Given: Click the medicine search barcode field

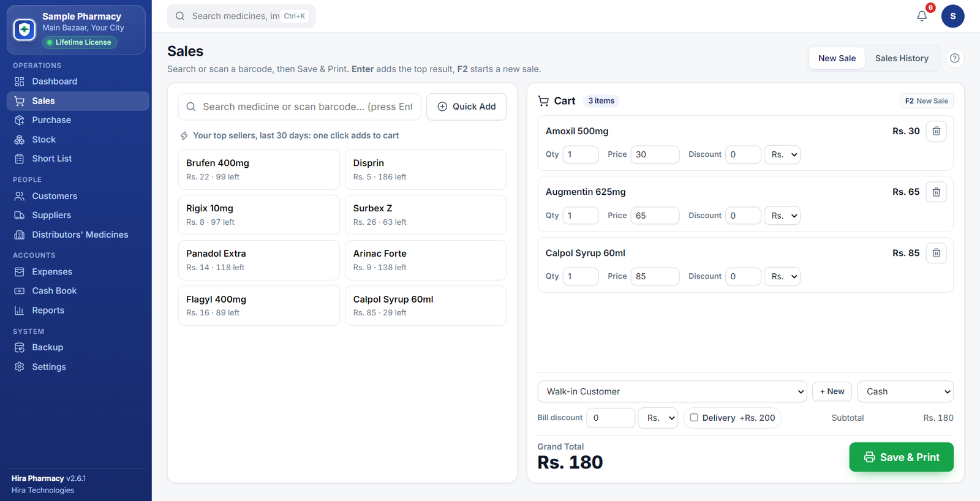Looking at the screenshot, I should point(300,107).
